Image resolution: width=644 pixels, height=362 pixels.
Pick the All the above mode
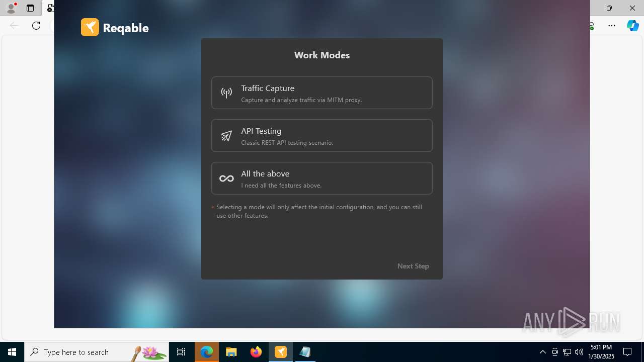pos(322,178)
